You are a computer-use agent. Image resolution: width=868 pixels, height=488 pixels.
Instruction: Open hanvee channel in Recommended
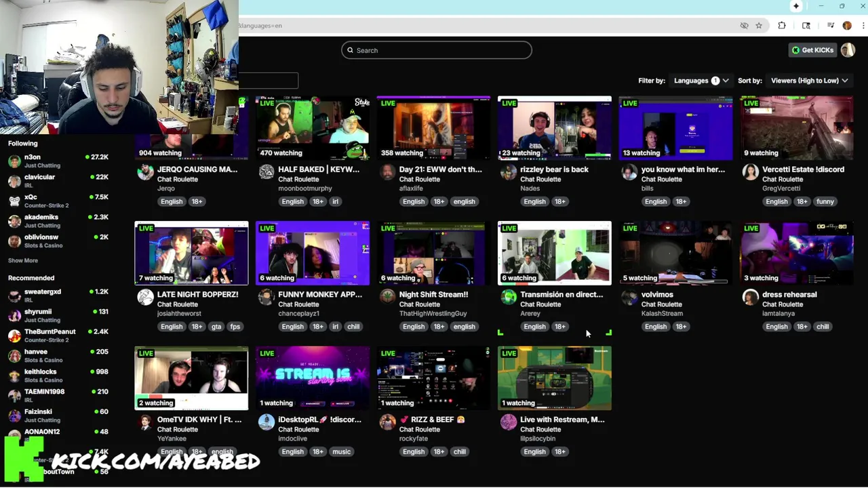58,355
